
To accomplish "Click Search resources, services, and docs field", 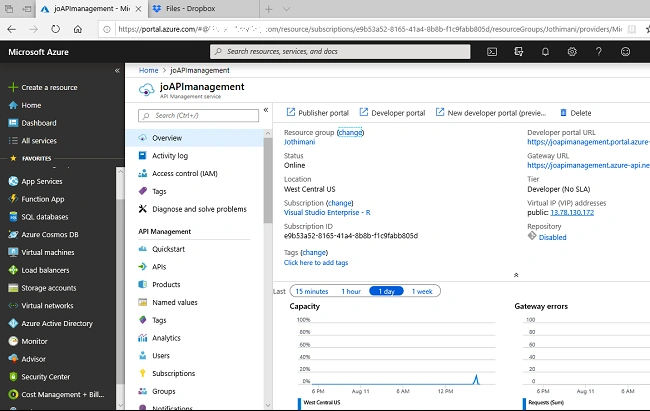I will [x=340, y=51].
